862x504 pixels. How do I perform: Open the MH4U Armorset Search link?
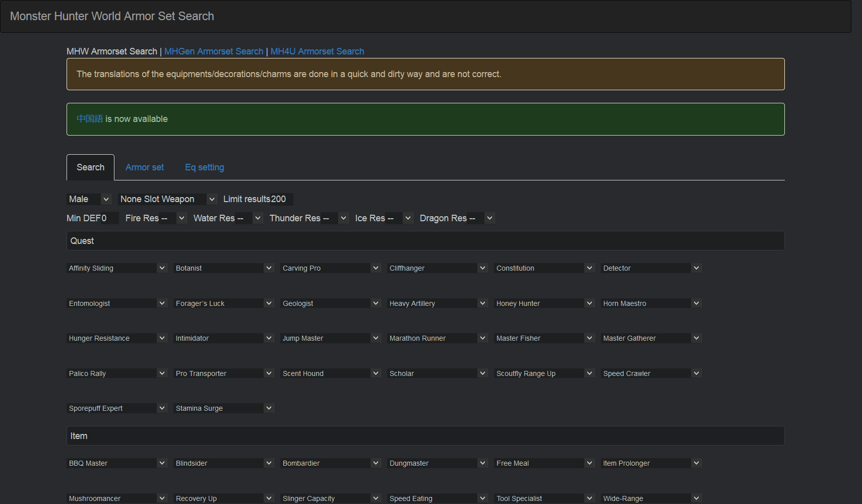tap(317, 51)
